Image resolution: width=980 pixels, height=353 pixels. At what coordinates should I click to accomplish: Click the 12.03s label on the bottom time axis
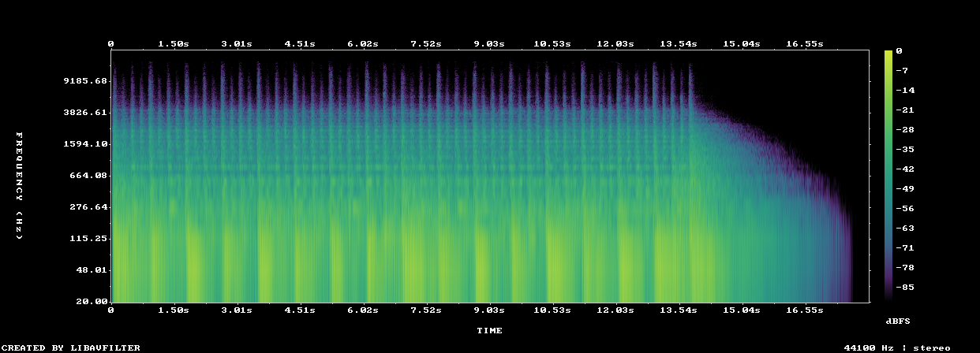pyautogui.click(x=615, y=310)
